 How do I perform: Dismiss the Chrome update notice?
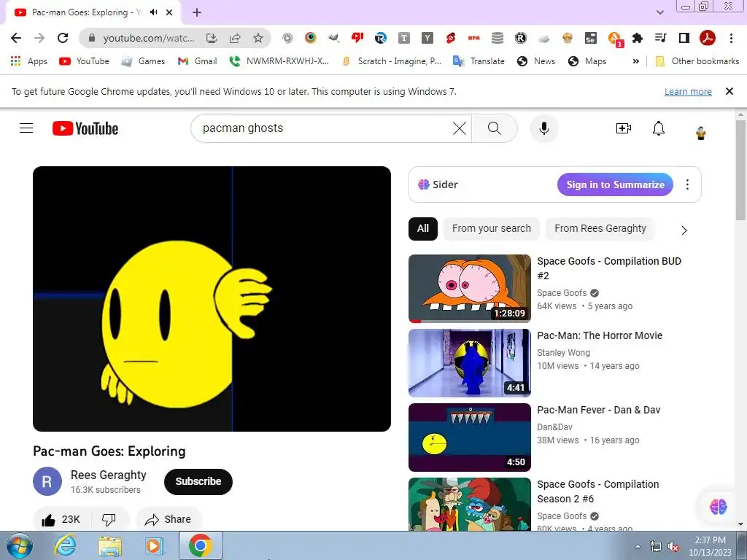point(729,91)
